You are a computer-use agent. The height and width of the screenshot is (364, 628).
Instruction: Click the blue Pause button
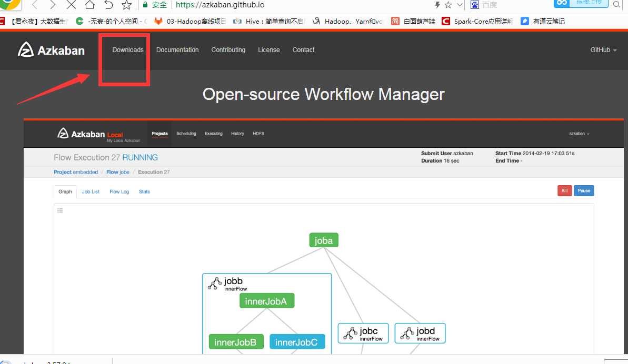584,191
